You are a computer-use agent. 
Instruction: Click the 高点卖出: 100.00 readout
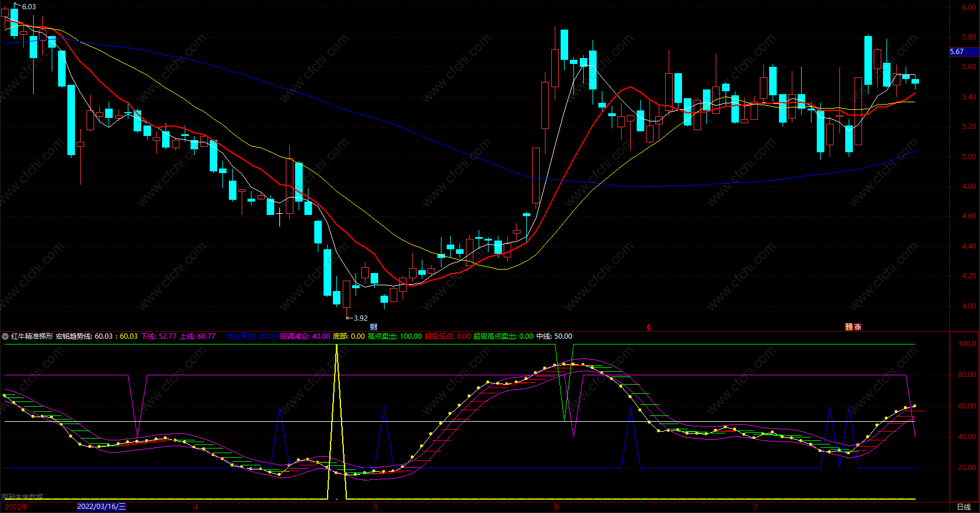tap(394, 336)
